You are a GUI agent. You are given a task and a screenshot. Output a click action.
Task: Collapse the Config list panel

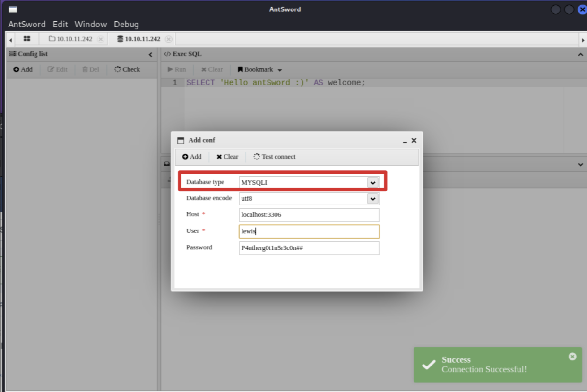pos(151,54)
